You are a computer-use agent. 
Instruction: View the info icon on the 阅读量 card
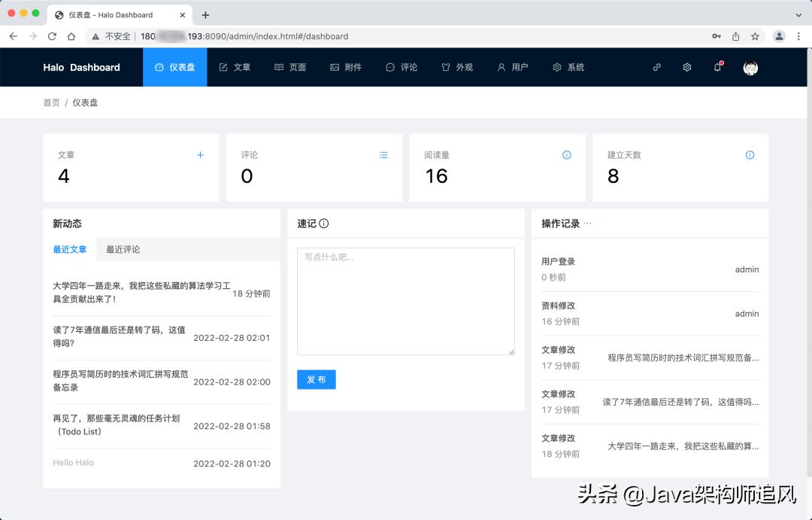coord(566,155)
